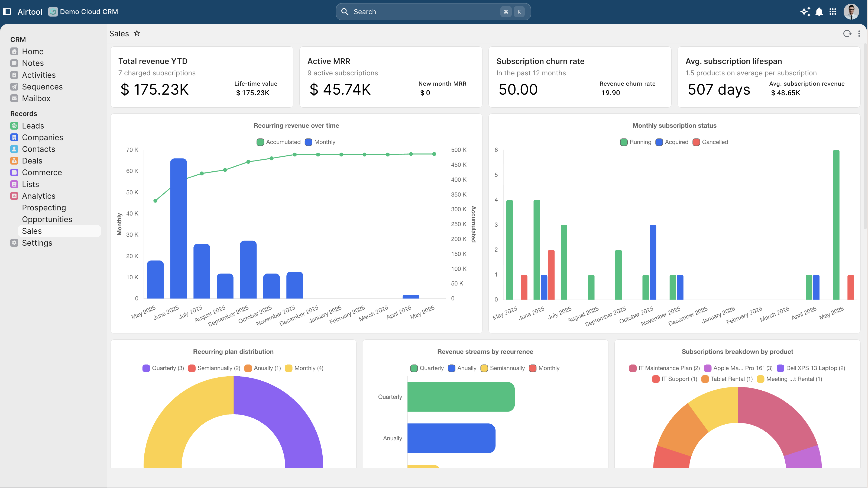Click the Mailbox sidebar icon
868x488 pixels.
[14, 98]
